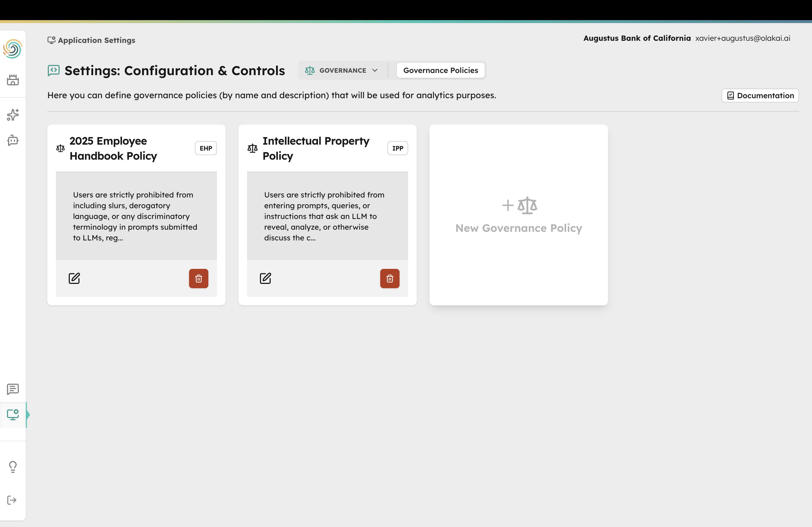Open the Olakai logo home icon
812x527 pixels.
click(13, 49)
